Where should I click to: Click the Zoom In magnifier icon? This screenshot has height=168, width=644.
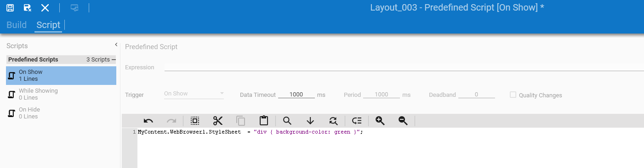380,121
